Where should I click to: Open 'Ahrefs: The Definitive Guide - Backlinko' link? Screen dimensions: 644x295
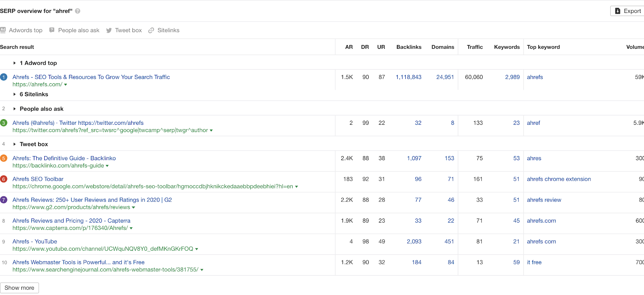point(64,158)
